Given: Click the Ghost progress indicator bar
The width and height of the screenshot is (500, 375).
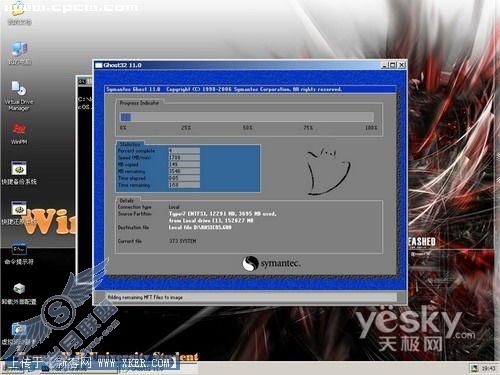Looking at the screenshot, I should coord(247,117).
